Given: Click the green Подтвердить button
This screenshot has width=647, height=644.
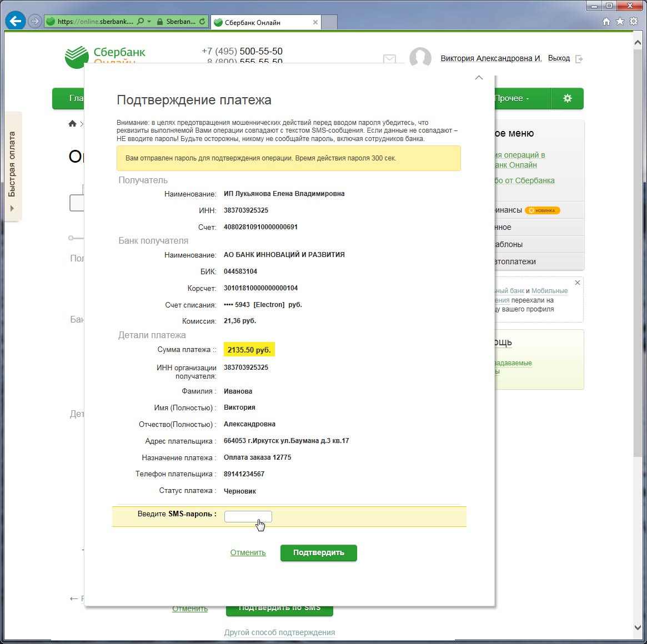Looking at the screenshot, I should tap(319, 552).
